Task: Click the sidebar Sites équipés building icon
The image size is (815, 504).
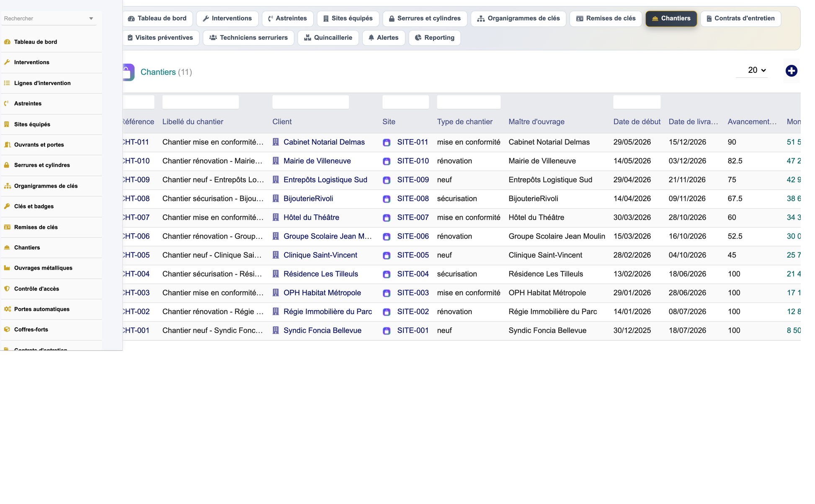Action: [x=7, y=124]
